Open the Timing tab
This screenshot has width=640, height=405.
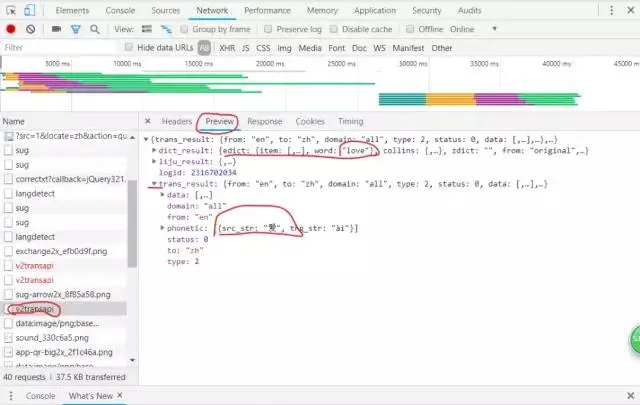coord(350,121)
